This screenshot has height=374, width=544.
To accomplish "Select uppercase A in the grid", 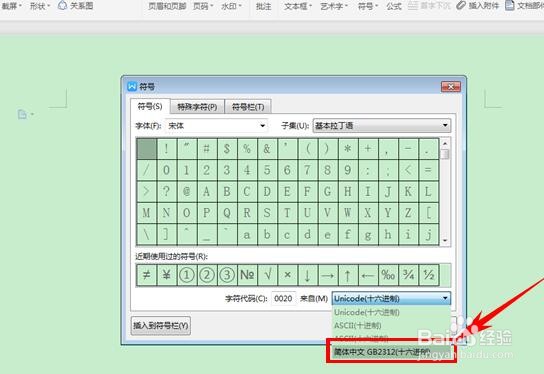I will pyautogui.click(x=207, y=192).
